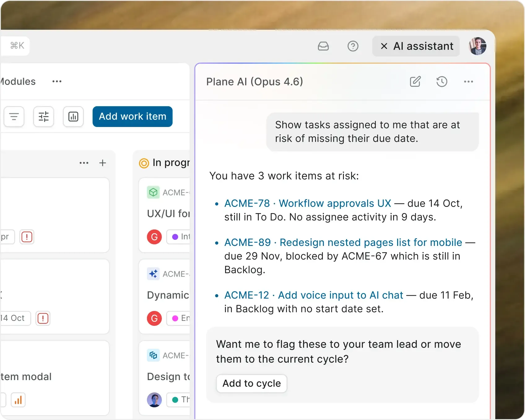Open the help question mark icon
Viewport: 525px width, 420px height.
[353, 46]
